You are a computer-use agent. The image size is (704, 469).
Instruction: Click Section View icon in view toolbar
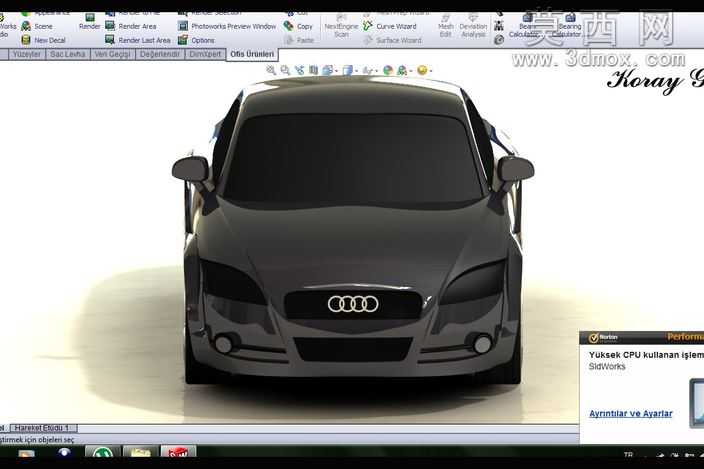pos(313,70)
